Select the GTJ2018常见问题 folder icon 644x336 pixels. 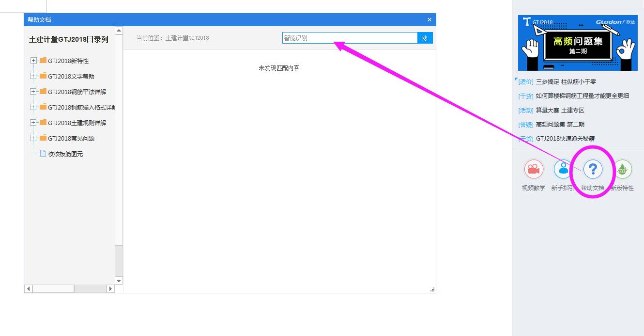pyautogui.click(x=43, y=138)
